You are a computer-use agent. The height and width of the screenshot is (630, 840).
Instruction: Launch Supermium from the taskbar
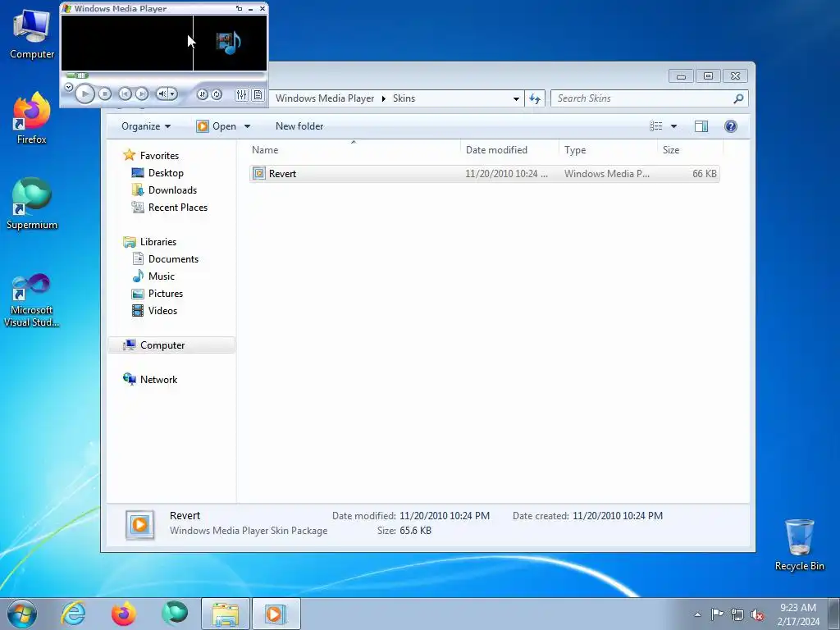pyautogui.click(x=174, y=614)
